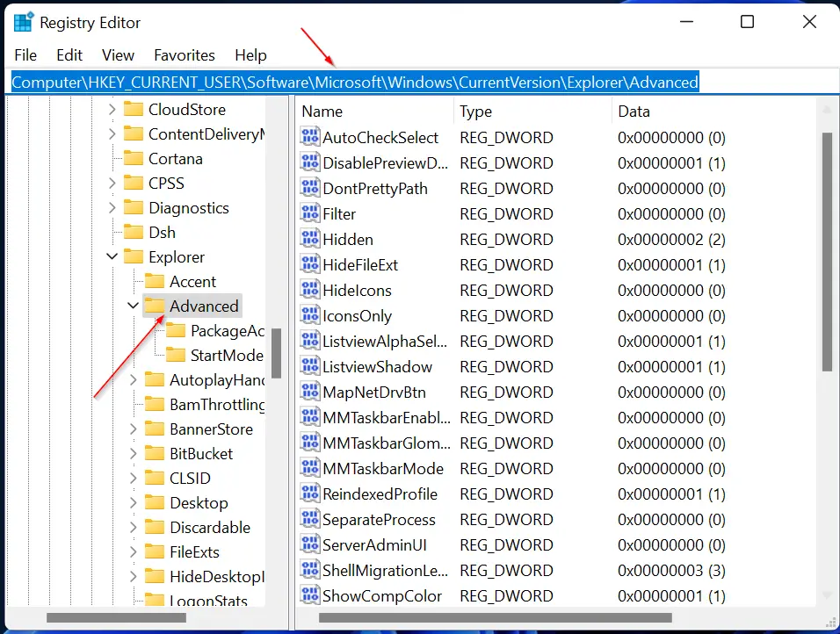Open the View menu
The height and width of the screenshot is (634, 840).
point(118,55)
